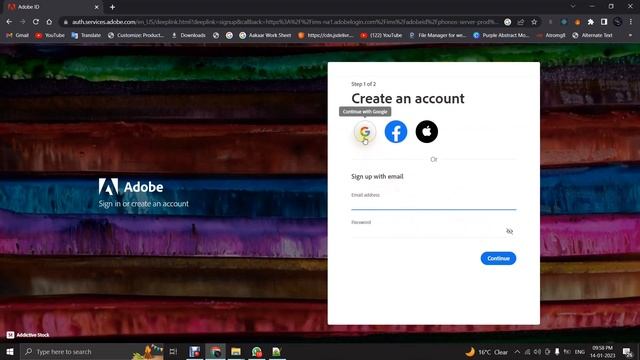Open the Aakaar Work Sheet bookmark
This screenshot has width=640, height=360.
point(265,36)
